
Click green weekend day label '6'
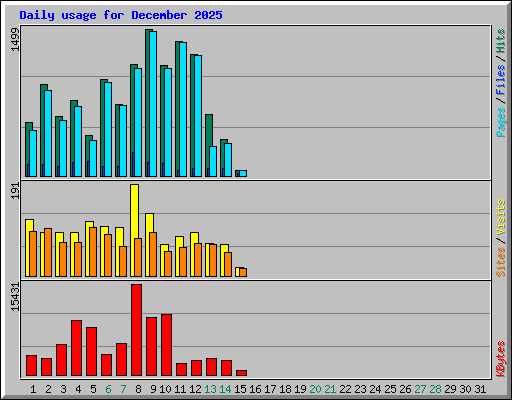tap(108, 389)
